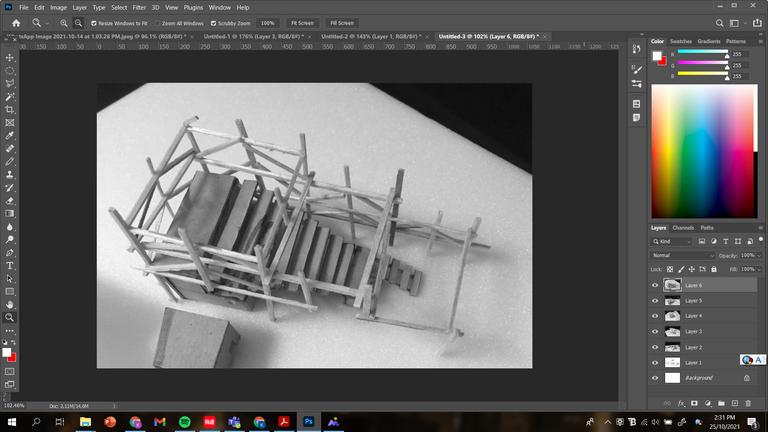Click the Fit Screen button

302,23
